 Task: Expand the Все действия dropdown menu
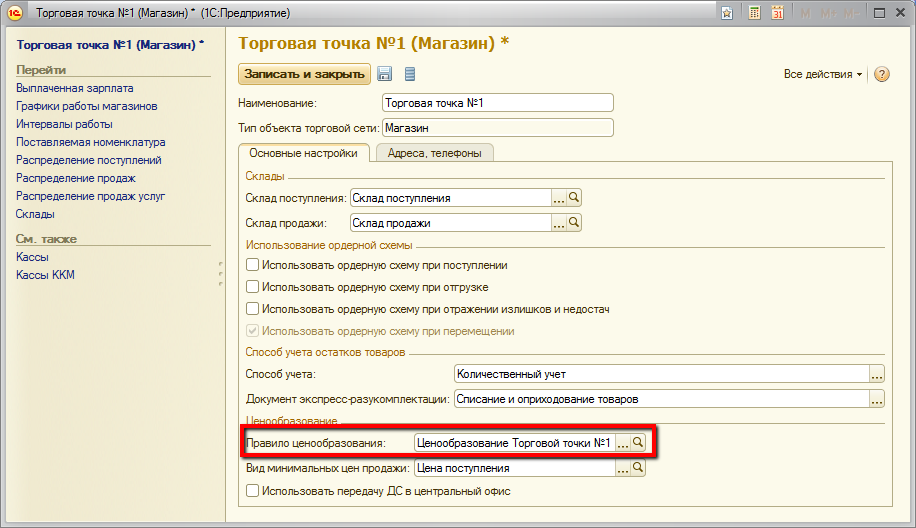[x=823, y=75]
